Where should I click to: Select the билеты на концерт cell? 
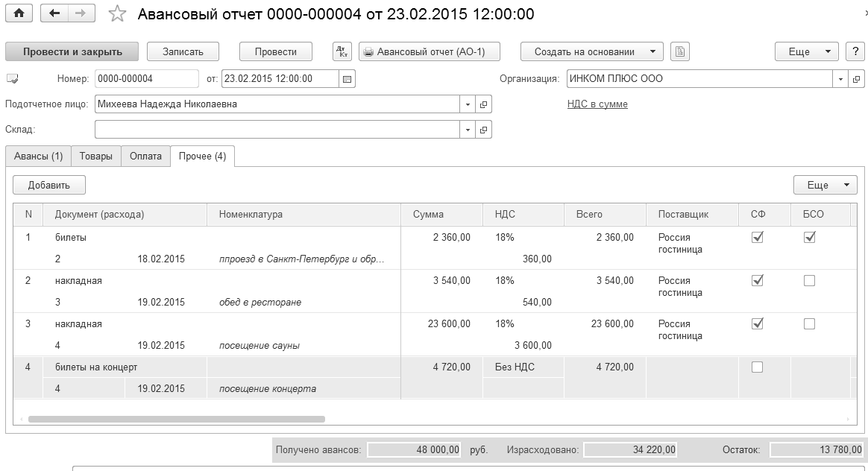[x=125, y=367]
